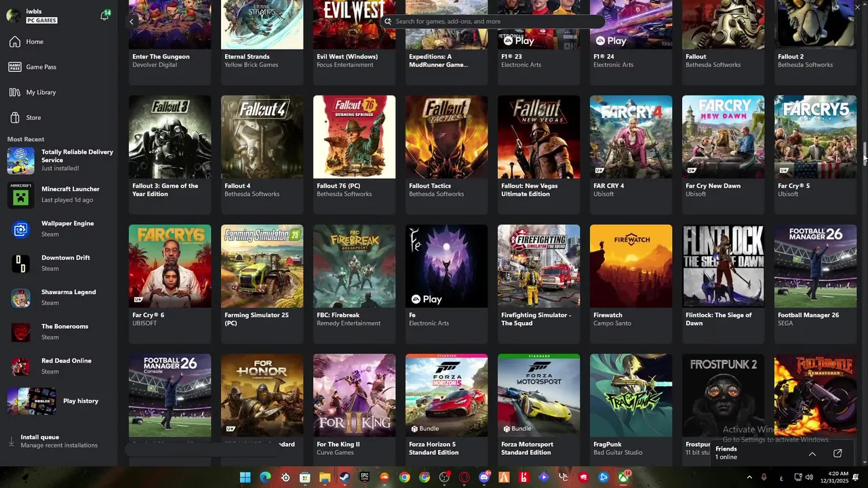
Task: Open Microsoft Store from taskbar
Action: [x=305, y=477]
